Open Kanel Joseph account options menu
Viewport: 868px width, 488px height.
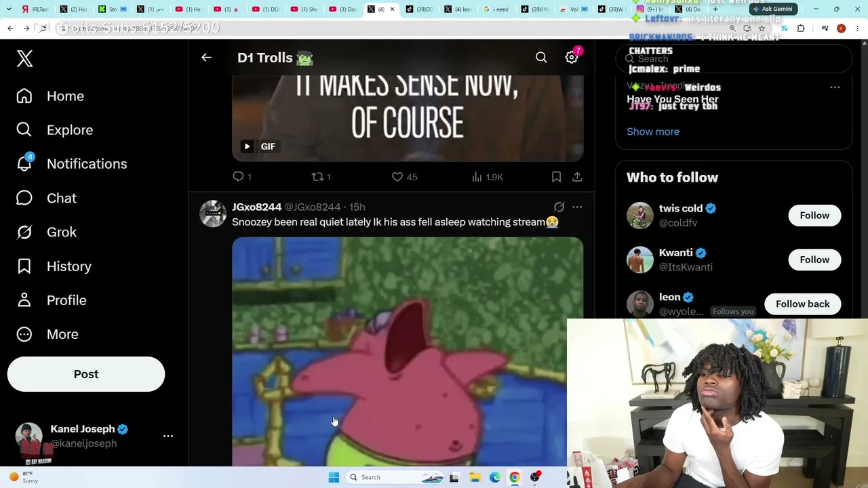point(168,436)
